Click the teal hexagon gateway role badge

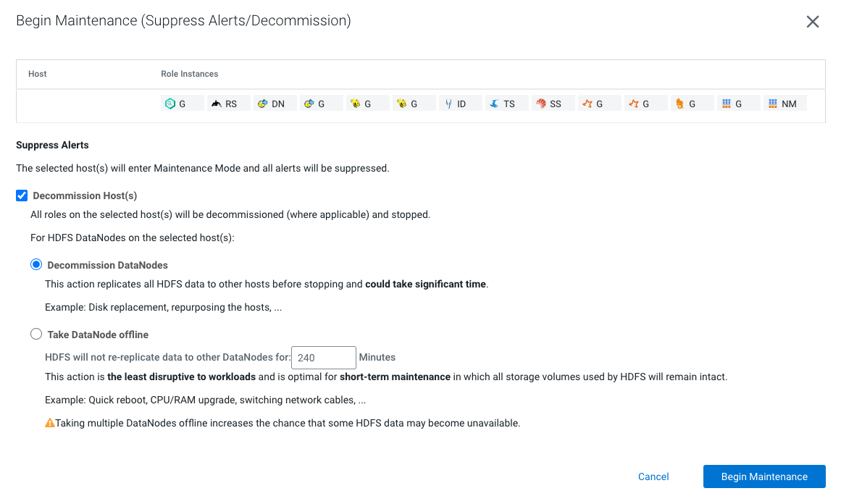pyautogui.click(x=182, y=103)
